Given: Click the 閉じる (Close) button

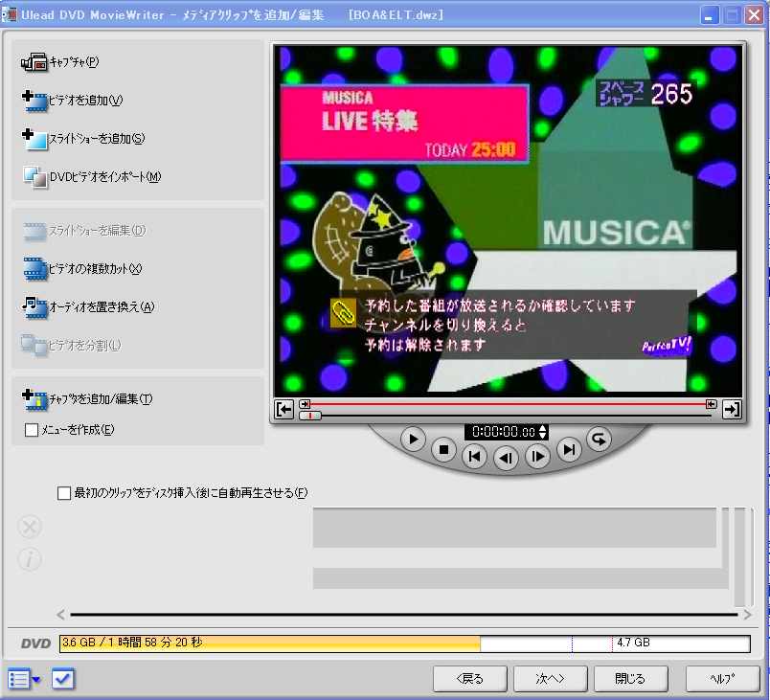Looking at the screenshot, I should (x=630, y=678).
